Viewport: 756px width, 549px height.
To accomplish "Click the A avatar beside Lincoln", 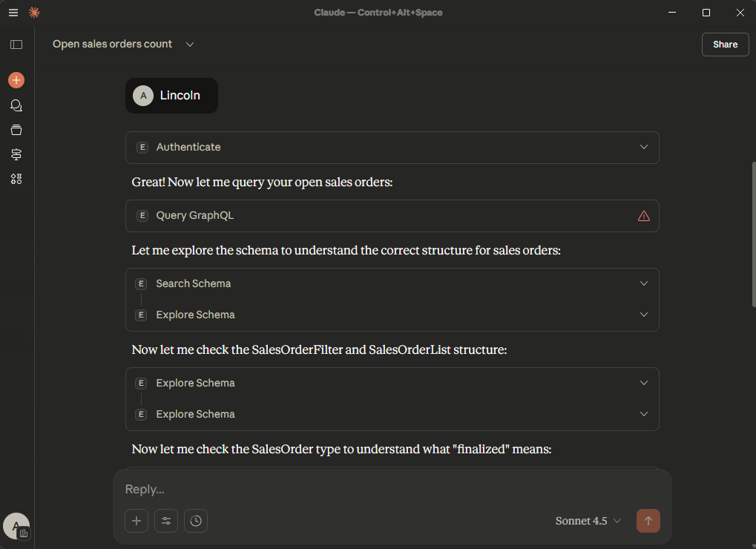I will pos(143,96).
